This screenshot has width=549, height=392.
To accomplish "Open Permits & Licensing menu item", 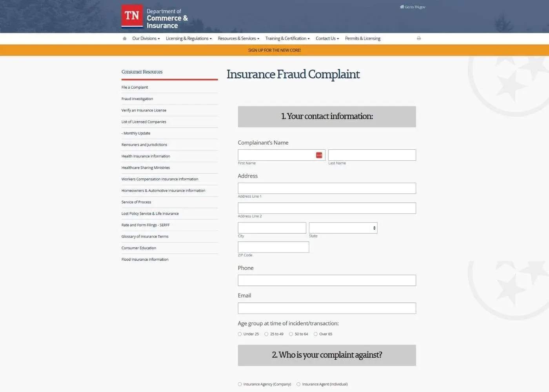I will coord(363,38).
